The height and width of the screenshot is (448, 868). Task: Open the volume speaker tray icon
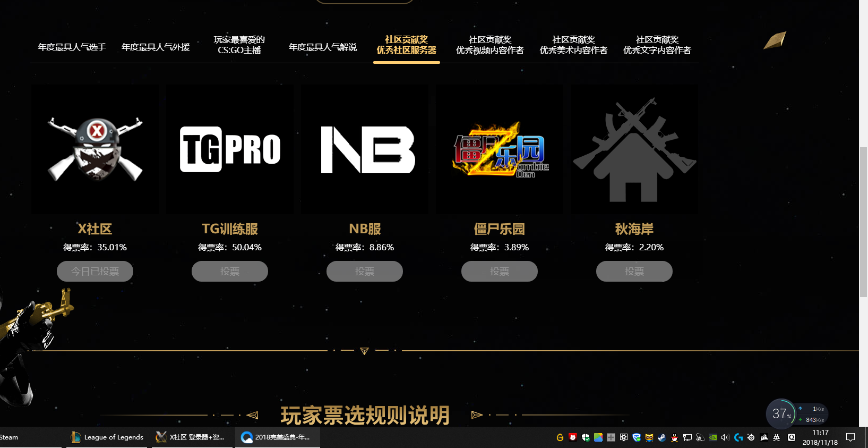pos(726,437)
